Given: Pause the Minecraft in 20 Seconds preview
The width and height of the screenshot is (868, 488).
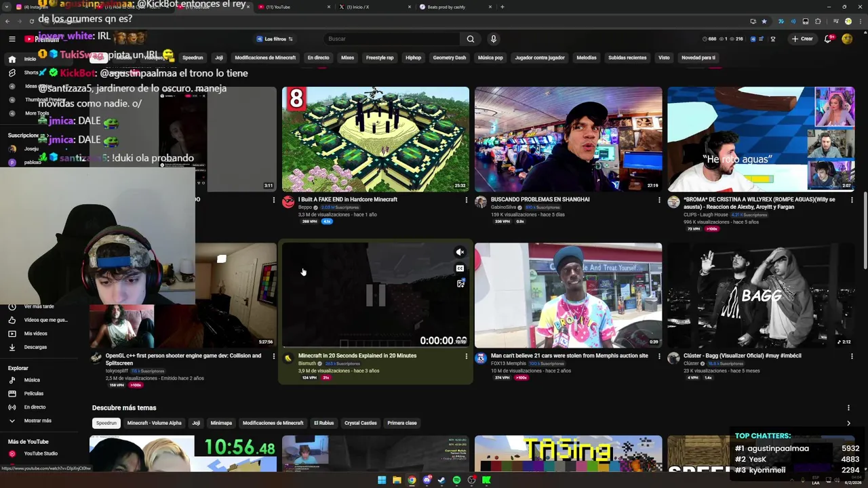Looking at the screenshot, I should [376, 295].
